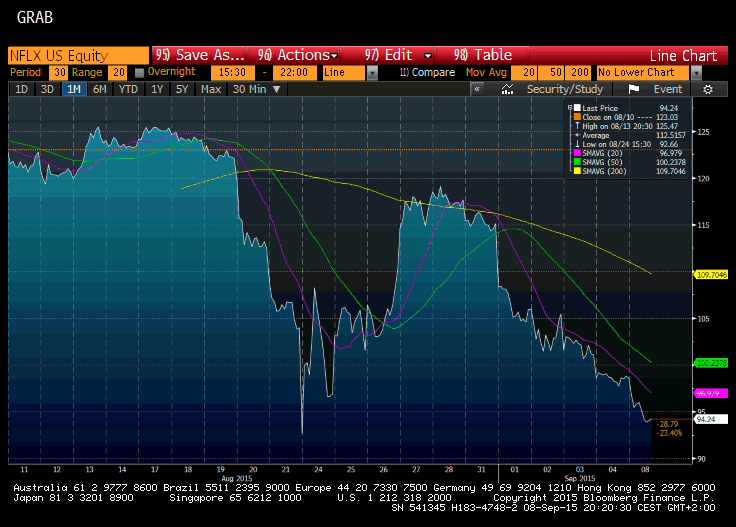
Task: Click the 'Line Chart' title text
Action: 683,56
